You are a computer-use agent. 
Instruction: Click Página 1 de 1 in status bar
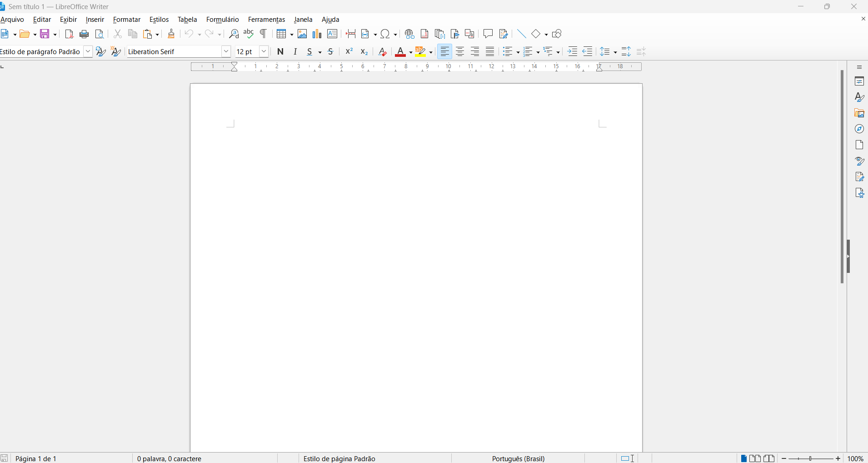(36, 458)
